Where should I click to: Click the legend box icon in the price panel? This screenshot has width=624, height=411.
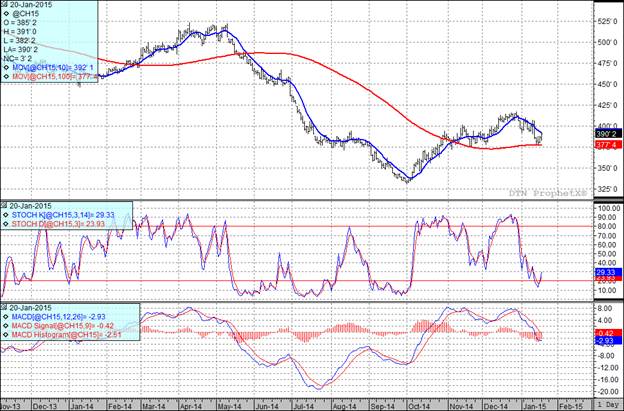click(4, 4)
